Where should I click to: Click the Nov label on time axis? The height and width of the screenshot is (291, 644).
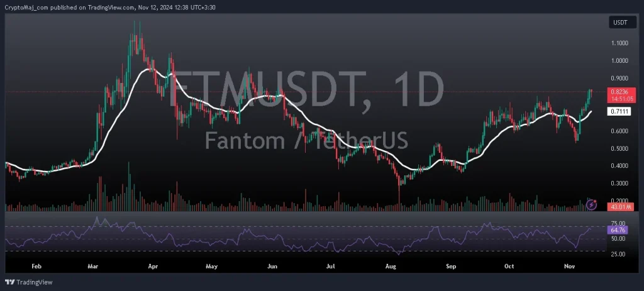pos(569,266)
